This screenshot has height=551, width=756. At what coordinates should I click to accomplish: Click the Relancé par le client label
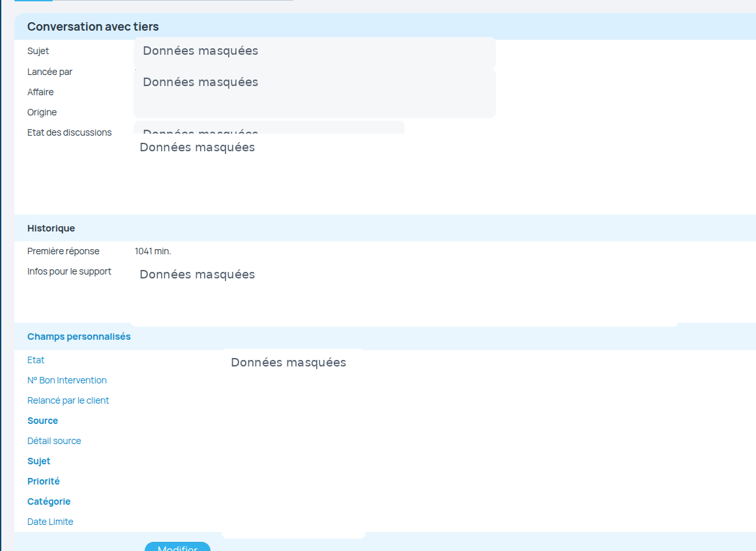click(68, 400)
